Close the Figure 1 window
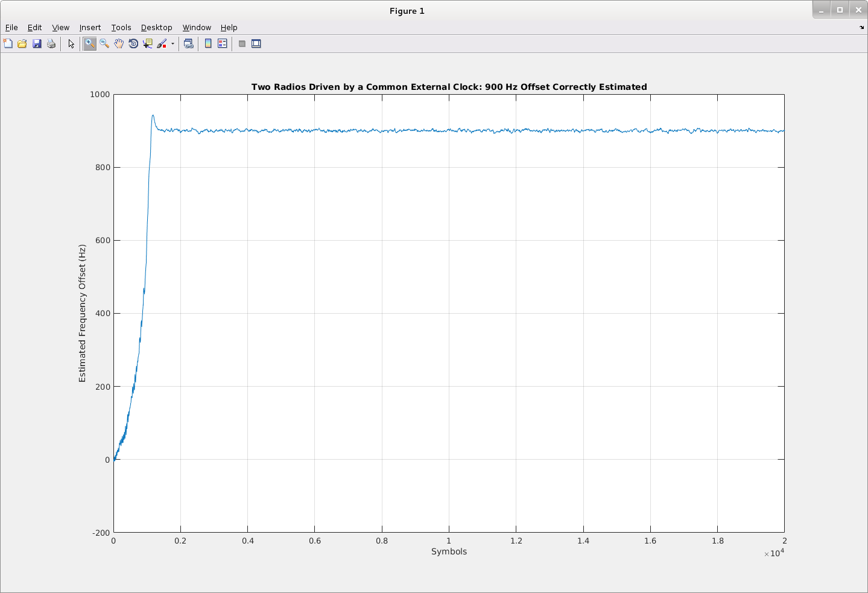The width and height of the screenshot is (868, 593). point(858,10)
